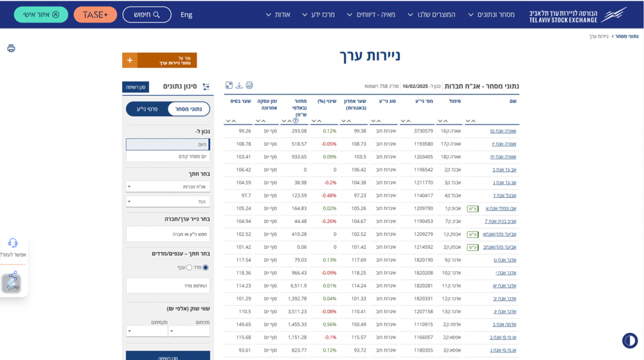Open the מינימום market value dropdown

coord(189,331)
